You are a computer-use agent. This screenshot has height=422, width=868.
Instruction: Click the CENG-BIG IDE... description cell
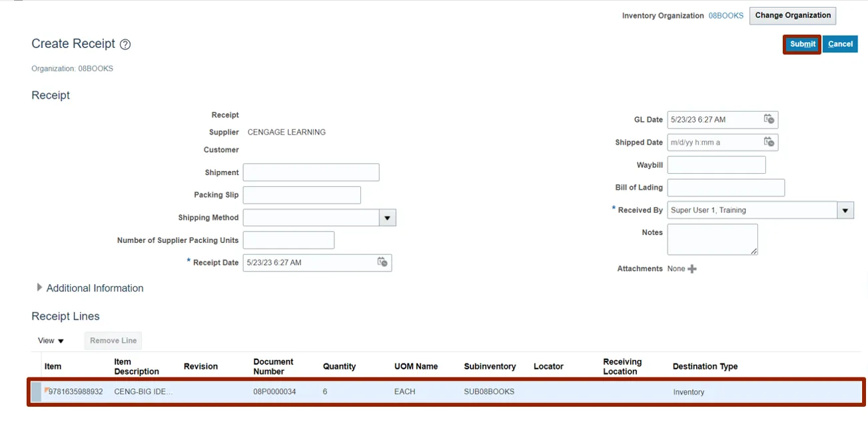coord(143,392)
